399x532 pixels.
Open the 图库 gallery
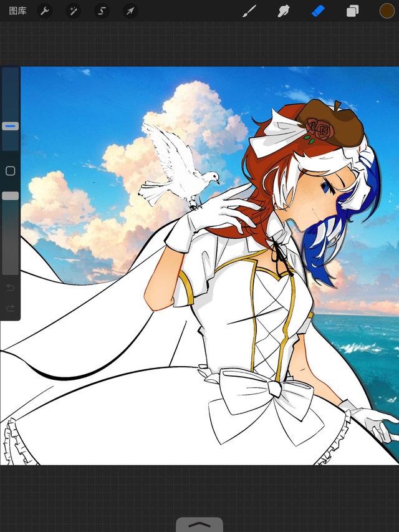click(17, 11)
